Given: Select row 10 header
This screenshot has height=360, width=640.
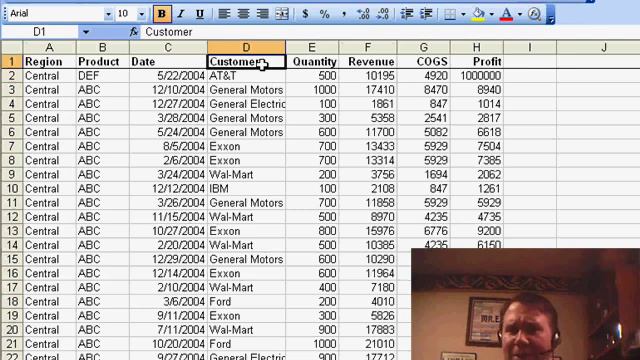Looking at the screenshot, I should coord(12,189).
